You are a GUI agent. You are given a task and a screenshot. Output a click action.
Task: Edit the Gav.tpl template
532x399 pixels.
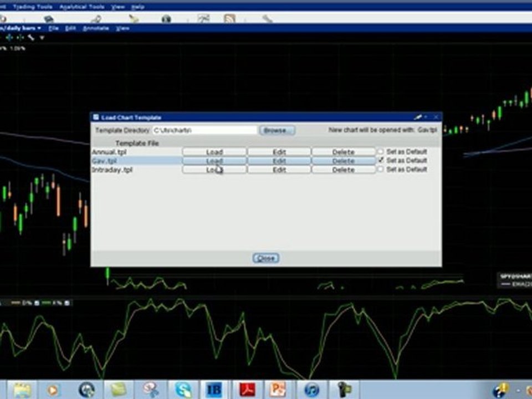click(x=279, y=161)
